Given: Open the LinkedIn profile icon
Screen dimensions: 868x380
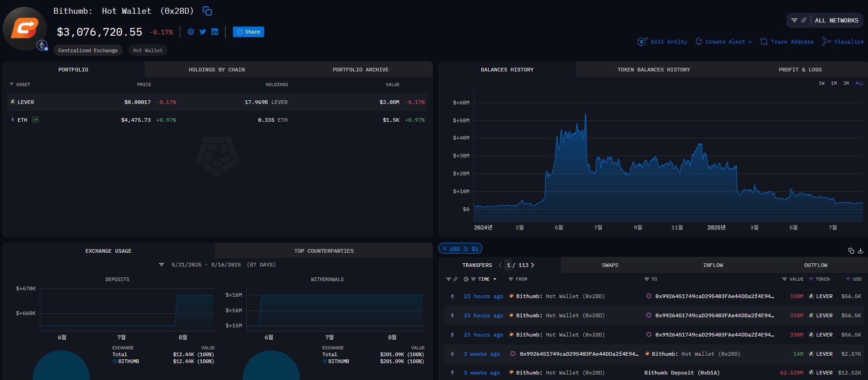Looking at the screenshot, I should [x=215, y=32].
